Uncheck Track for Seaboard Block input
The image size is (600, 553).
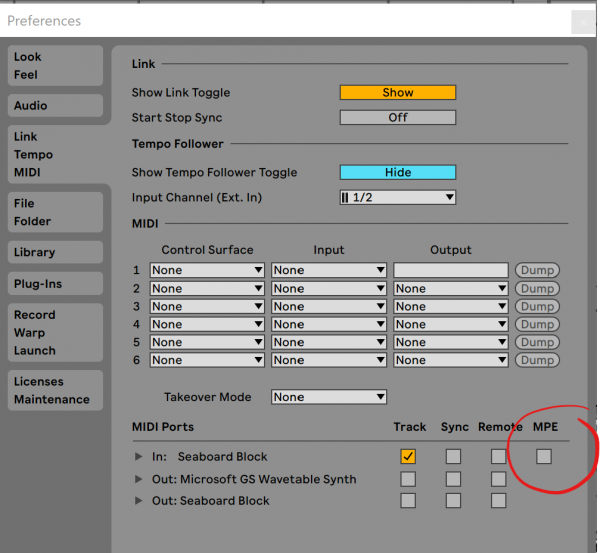[x=408, y=456]
